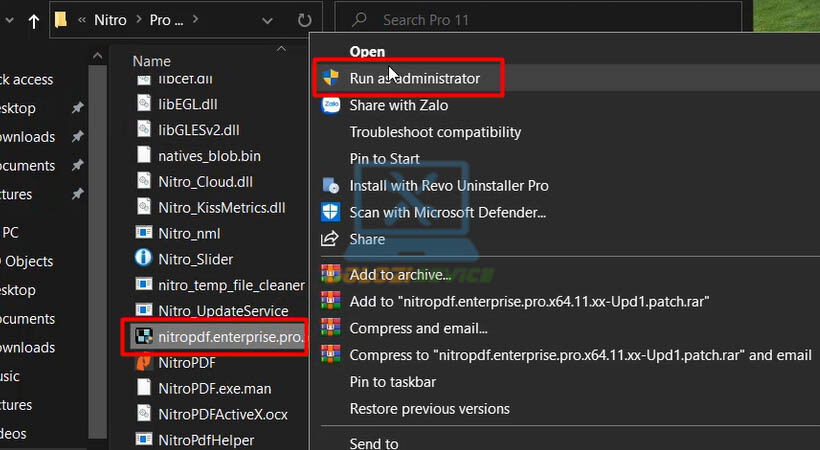
Task: Open address bar history dropdown chevron
Action: (x=267, y=20)
